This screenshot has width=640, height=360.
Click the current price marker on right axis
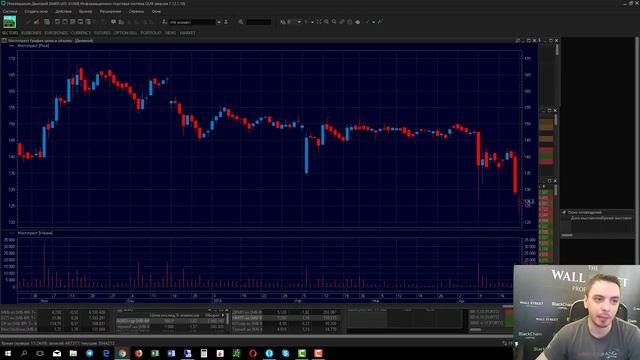(x=529, y=202)
